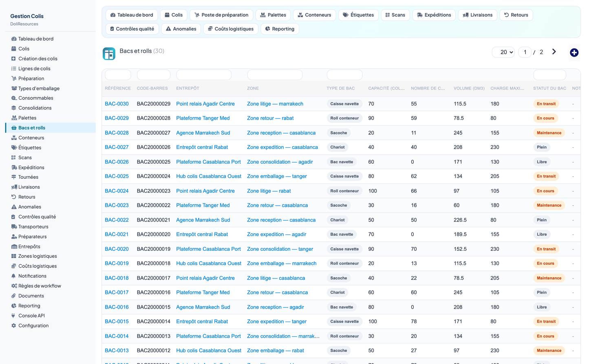The image size is (589, 364).
Task: Open Zones logistiques in the sidebar
Action: tap(37, 256)
